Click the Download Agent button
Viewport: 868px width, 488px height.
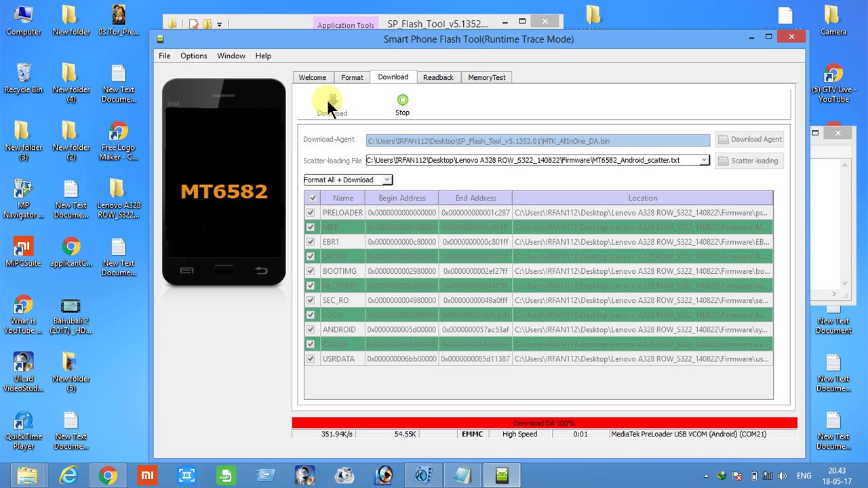[x=749, y=139]
